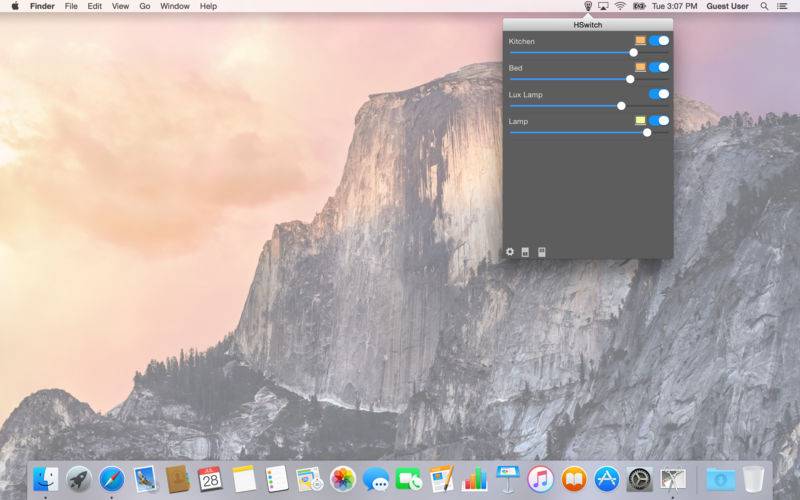Click the HSwitch lightbulb menu bar icon
Image resolution: width=800 pixels, height=500 pixels.
588,6
